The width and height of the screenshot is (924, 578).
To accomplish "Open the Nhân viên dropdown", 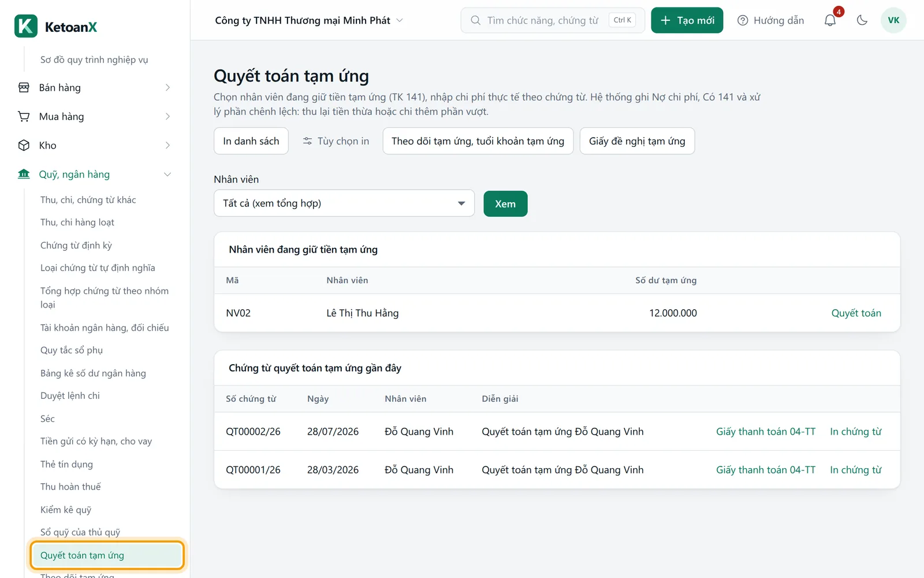I will pos(344,203).
